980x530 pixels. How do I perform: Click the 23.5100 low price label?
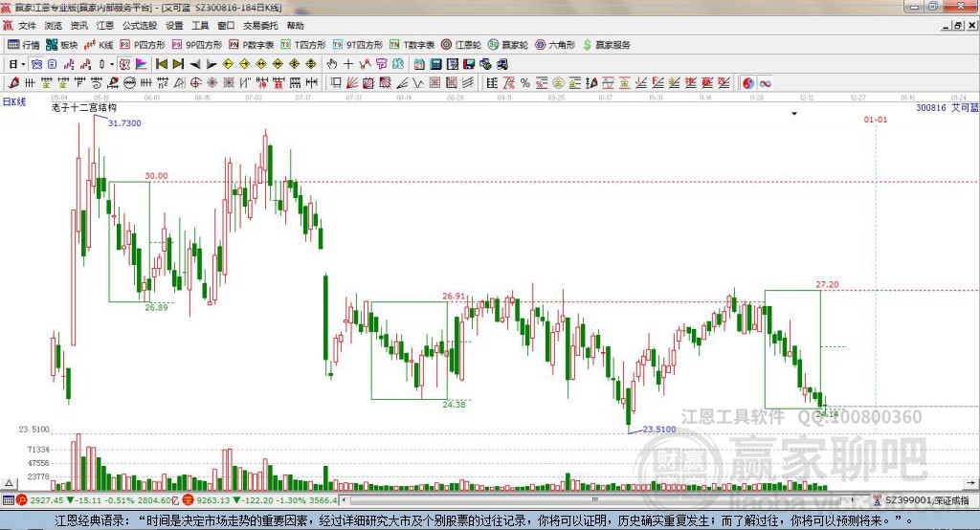(659, 429)
